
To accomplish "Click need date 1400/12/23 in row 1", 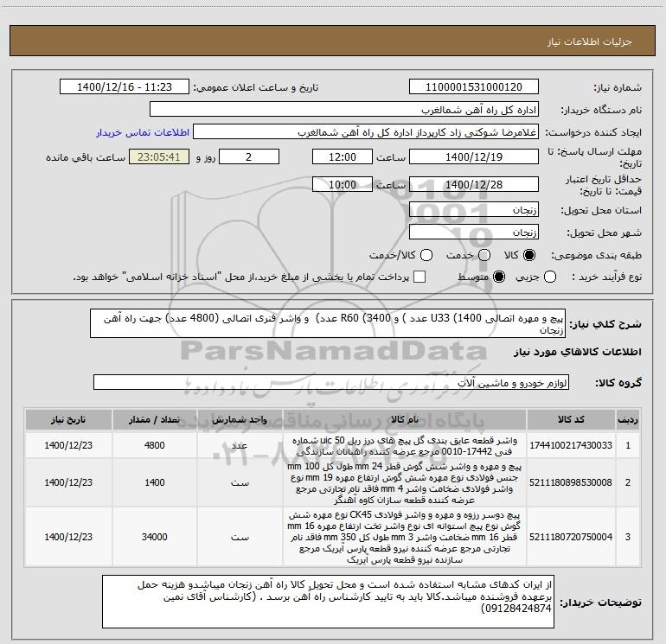I will [68, 445].
